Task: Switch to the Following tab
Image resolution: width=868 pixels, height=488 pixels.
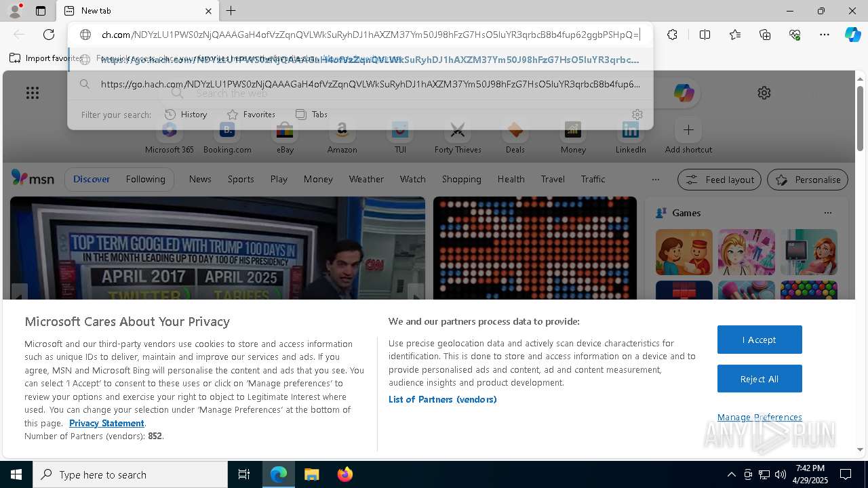Action: point(145,179)
